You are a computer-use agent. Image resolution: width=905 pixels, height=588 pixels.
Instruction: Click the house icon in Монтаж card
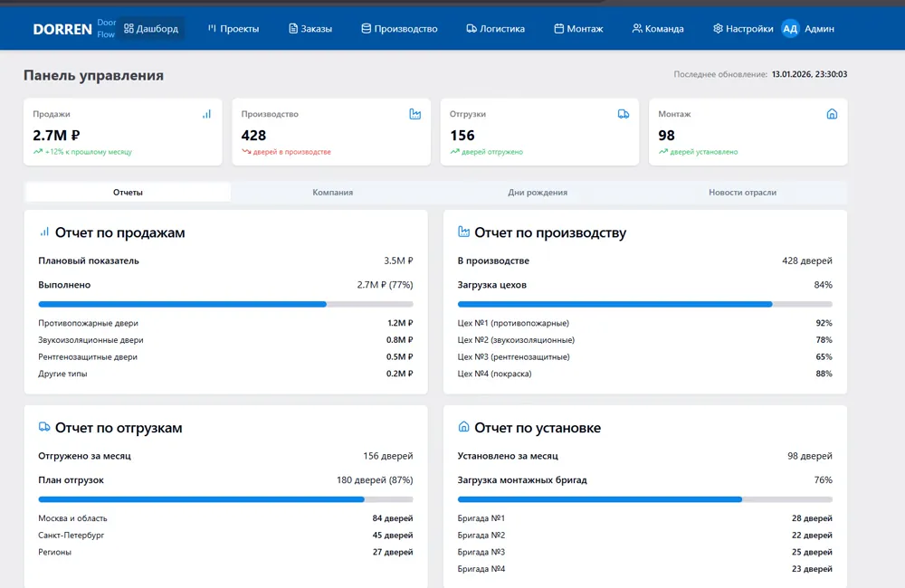832,114
